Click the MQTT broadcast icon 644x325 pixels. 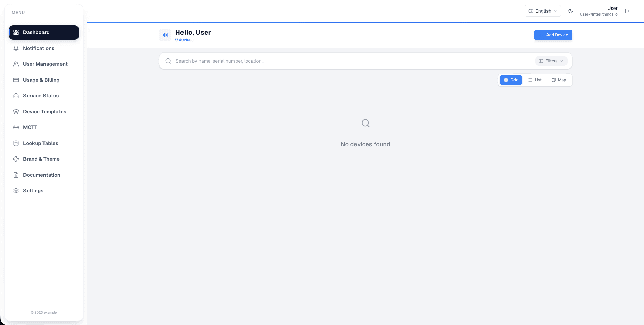click(x=16, y=127)
